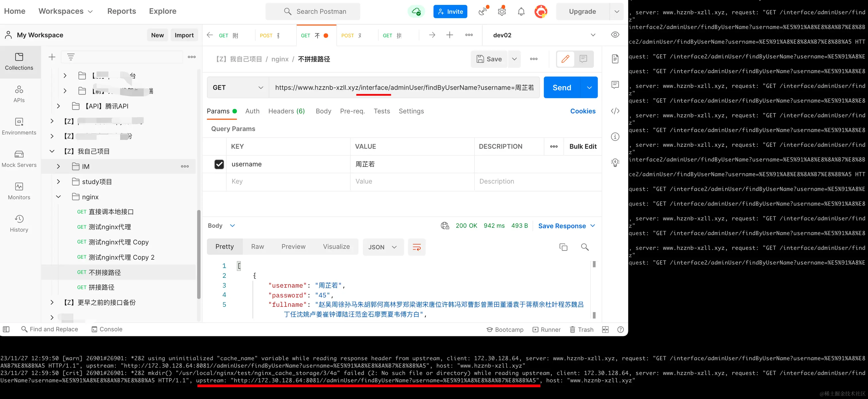
Task: Open the notifications bell
Action: pyautogui.click(x=521, y=12)
